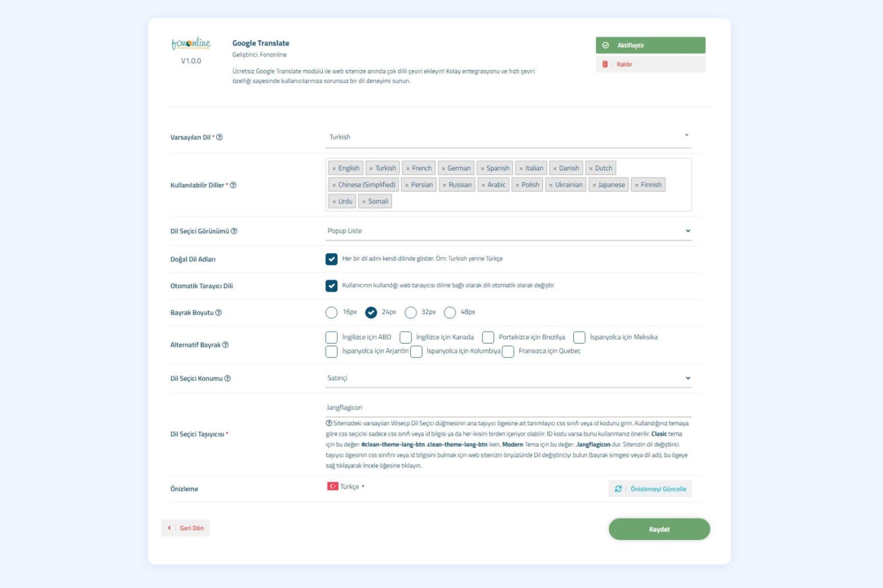Click the Google Translate module title
This screenshot has height=588, width=883.
(x=260, y=43)
